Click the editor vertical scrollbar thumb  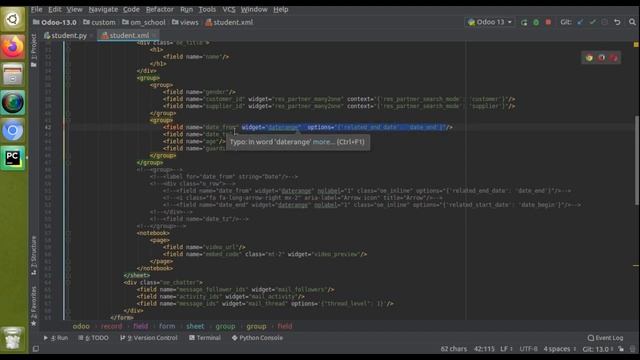(x=637, y=160)
